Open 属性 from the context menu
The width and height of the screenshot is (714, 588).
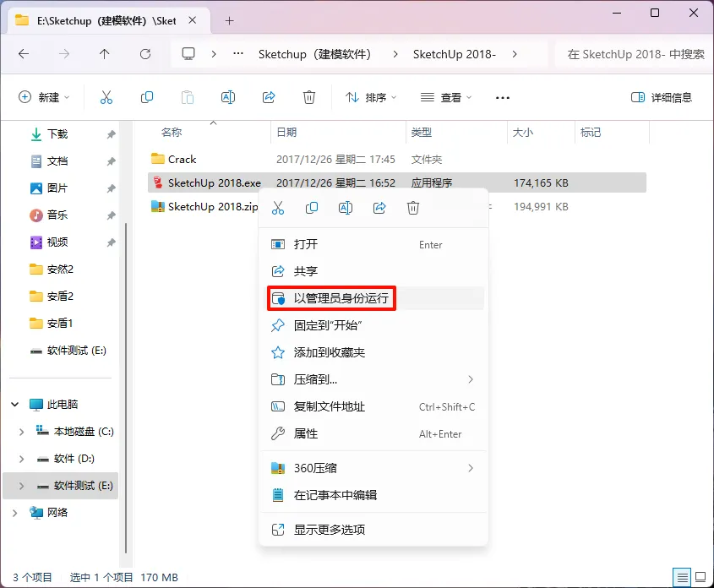click(373, 433)
